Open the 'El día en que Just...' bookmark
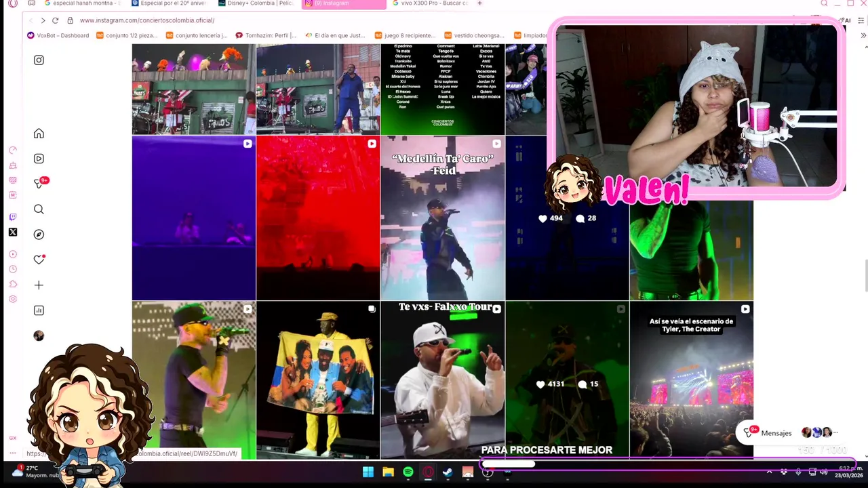The height and width of the screenshot is (488, 868). pos(336,35)
